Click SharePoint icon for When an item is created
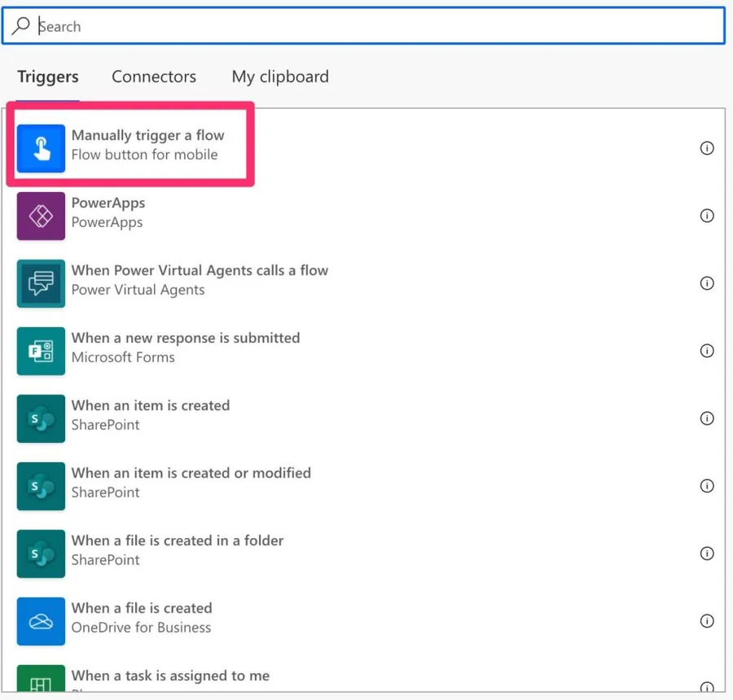 (x=41, y=418)
